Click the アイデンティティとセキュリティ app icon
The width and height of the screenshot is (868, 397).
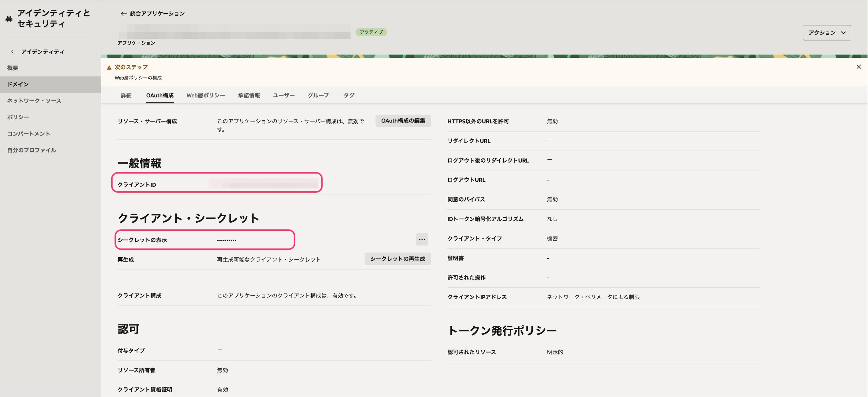(9, 18)
